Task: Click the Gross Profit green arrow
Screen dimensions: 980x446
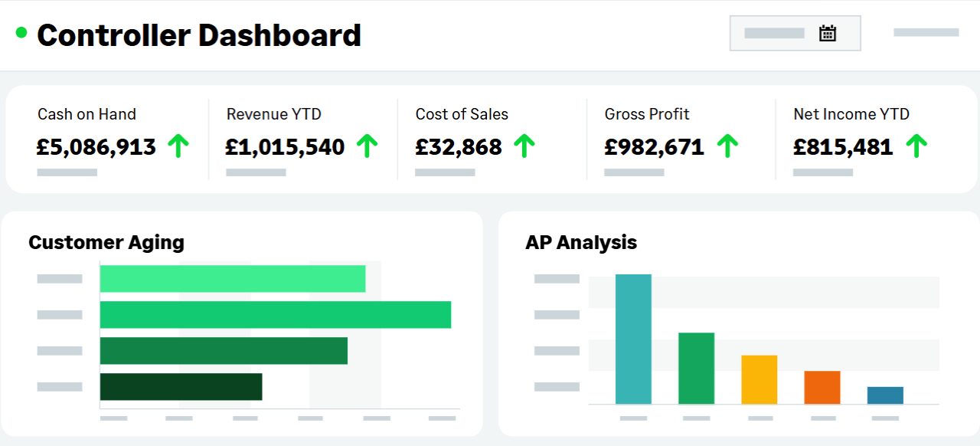Action: click(727, 146)
